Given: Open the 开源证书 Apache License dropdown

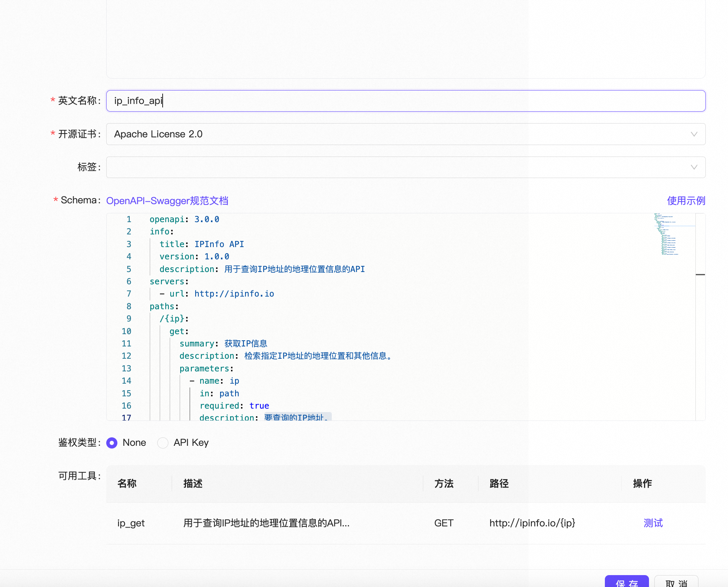Looking at the screenshot, I should point(406,134).
